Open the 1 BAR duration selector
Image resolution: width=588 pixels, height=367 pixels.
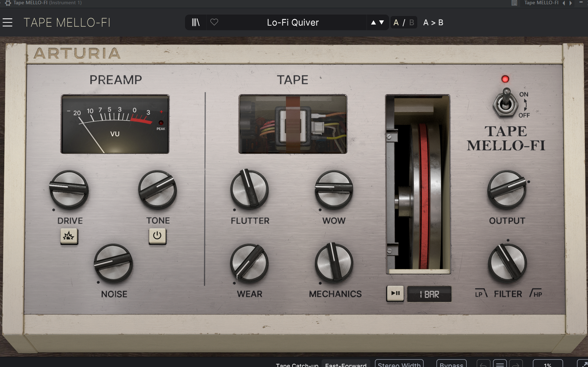[429, 294]
